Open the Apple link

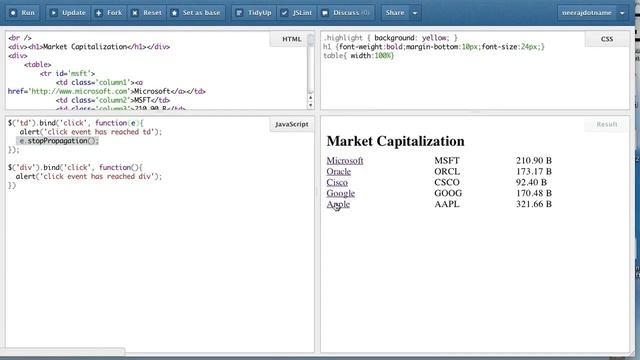point(338,204)
